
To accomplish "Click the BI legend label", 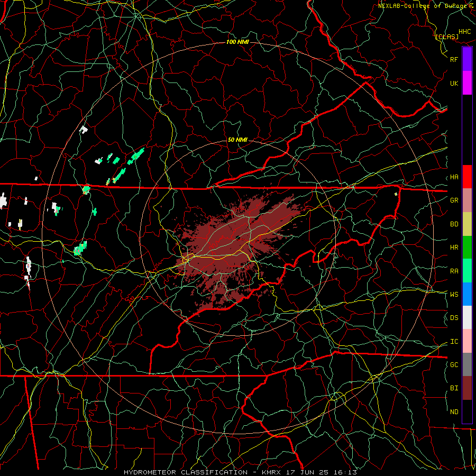I will 454,388.
